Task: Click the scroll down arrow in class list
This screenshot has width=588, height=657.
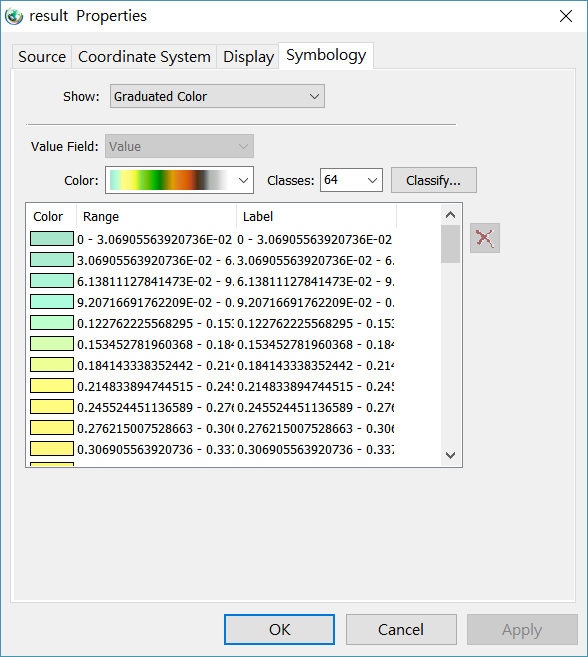Action: click(x=451, y=455)
